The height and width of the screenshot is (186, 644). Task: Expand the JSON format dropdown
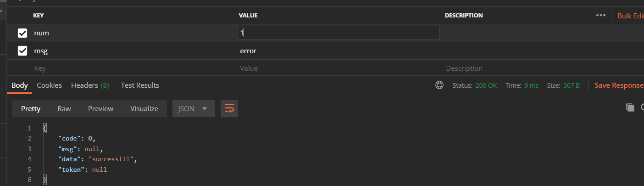(x=194, y=109)
